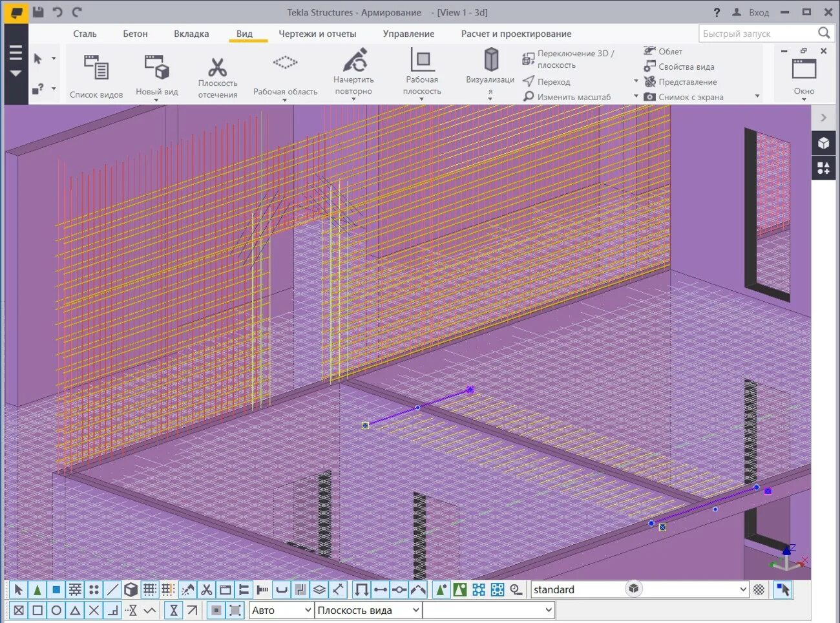
Task: Select the Список видов tool
Action: point(97,73)
